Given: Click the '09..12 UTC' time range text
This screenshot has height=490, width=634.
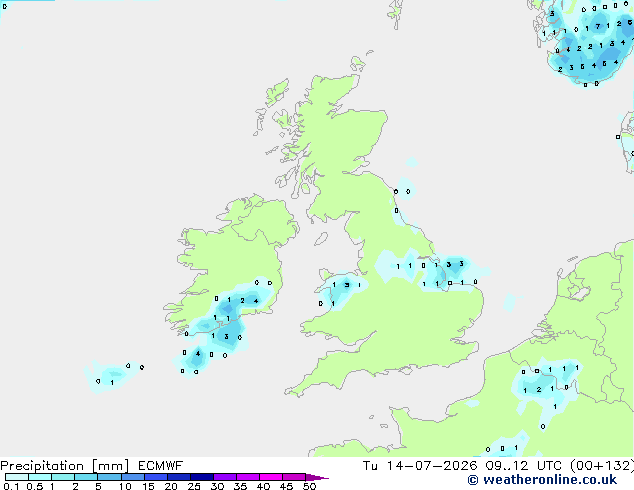Looking at the screenshot, I should pyautogui.click(x=523, y=466).
